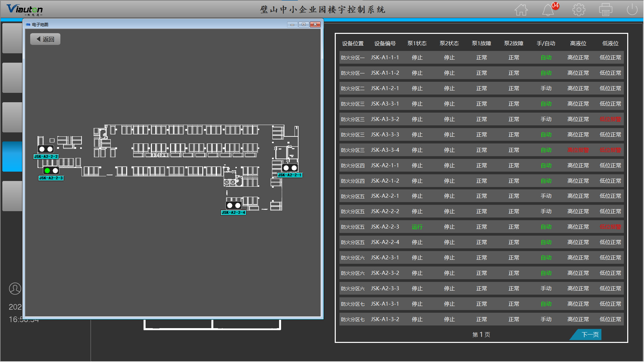
Task: Select pump device JSK-A2-2-4 on map
Action: click(233, 205)
